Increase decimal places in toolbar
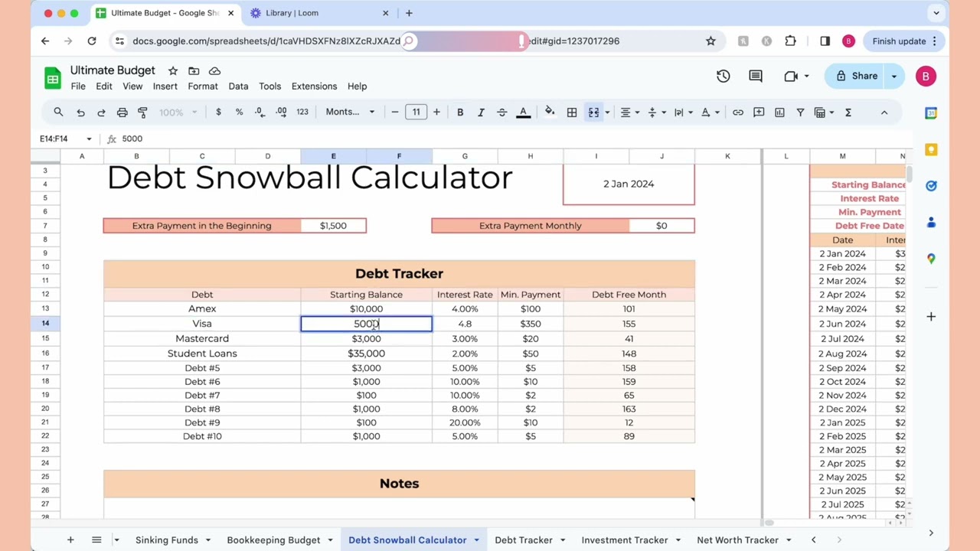Viewport: 980px width, 551px height. [281, 112]
